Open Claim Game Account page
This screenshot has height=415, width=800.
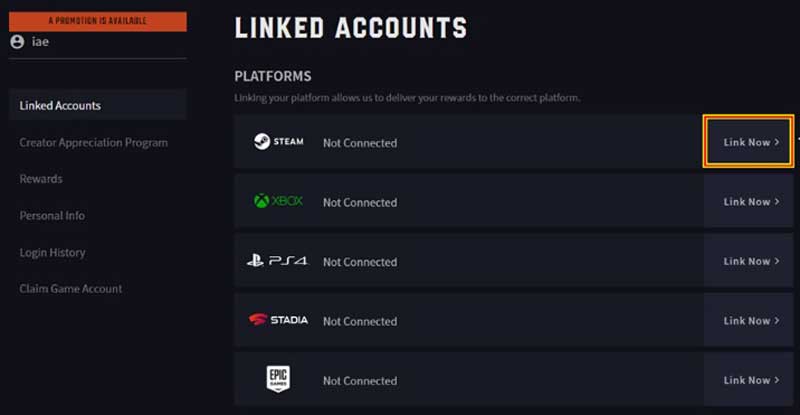coord(71,289)
